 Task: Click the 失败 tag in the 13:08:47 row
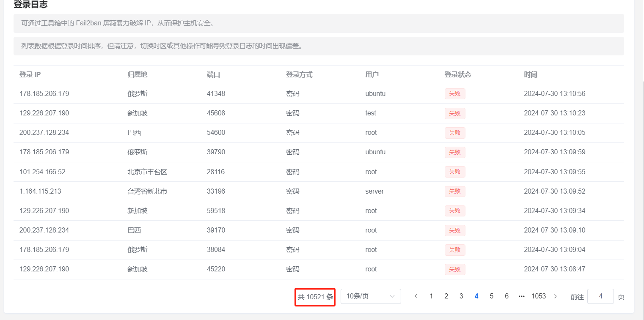(455, 269)
